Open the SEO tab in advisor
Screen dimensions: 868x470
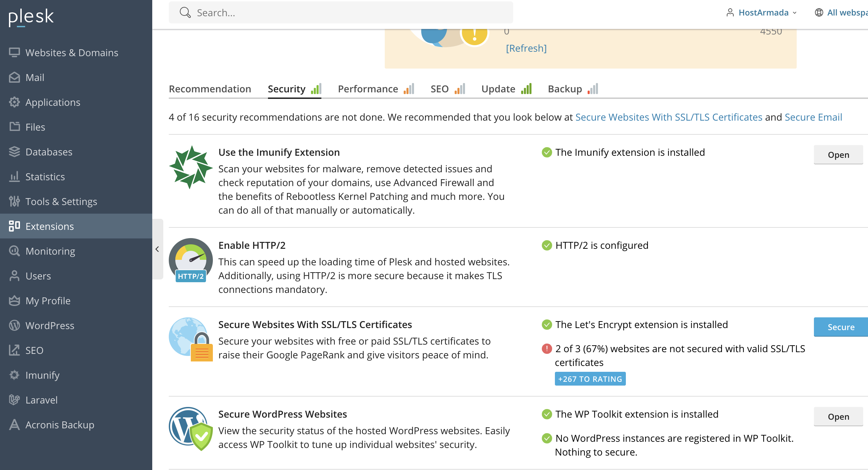coord(447,89)
